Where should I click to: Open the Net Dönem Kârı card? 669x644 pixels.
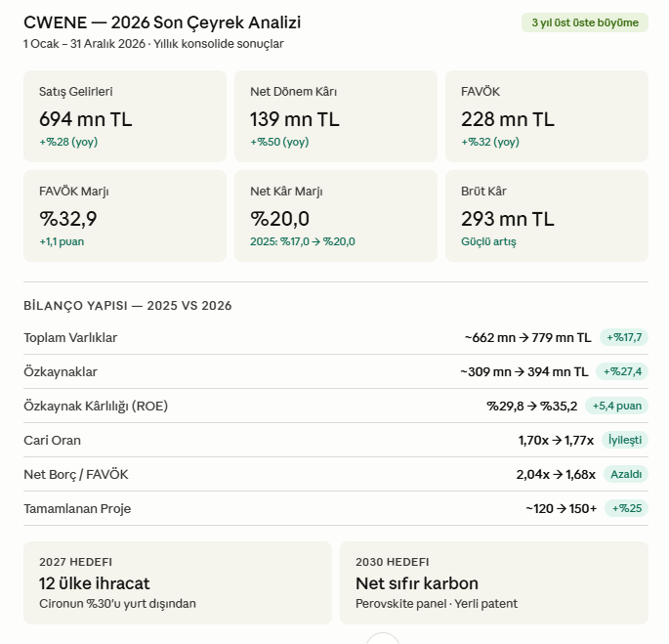tap(336, 116)
